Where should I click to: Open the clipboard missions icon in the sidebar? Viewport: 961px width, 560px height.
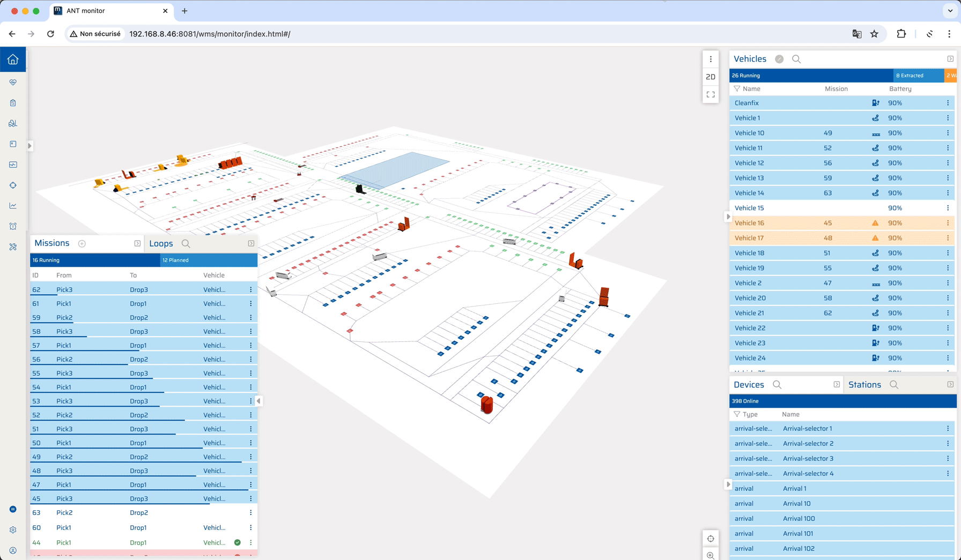click(13, 103)
